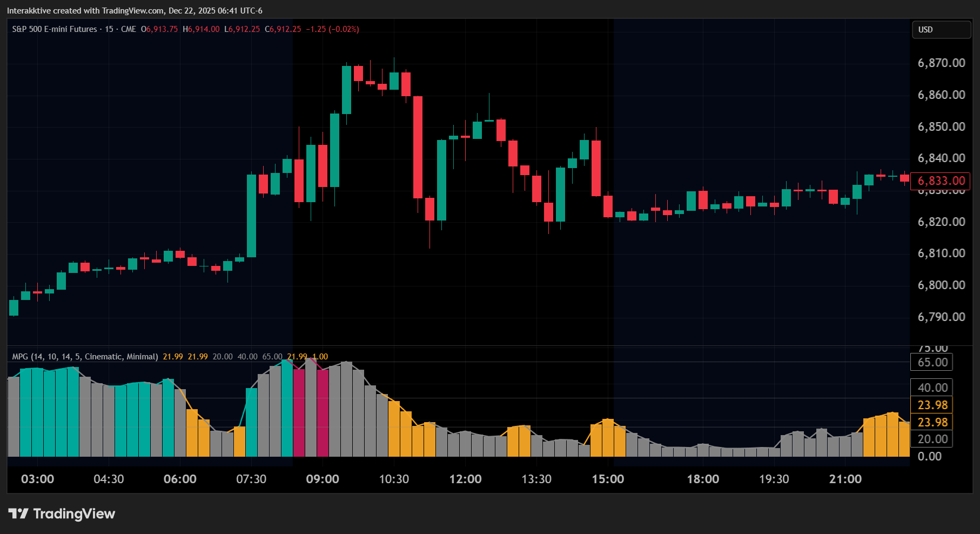Screen dimensions: 980x534
Task: Click the change value −1.25 (−0.02%)
Action: point(332,29)
